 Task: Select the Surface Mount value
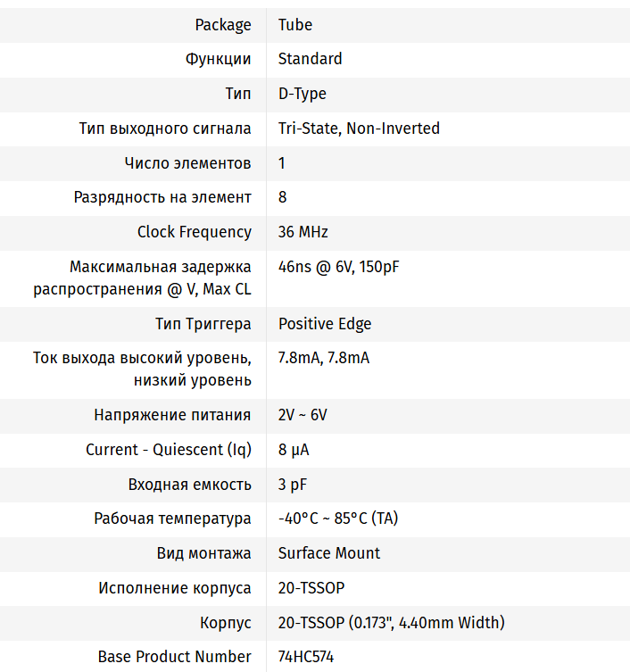coord(329,553)
